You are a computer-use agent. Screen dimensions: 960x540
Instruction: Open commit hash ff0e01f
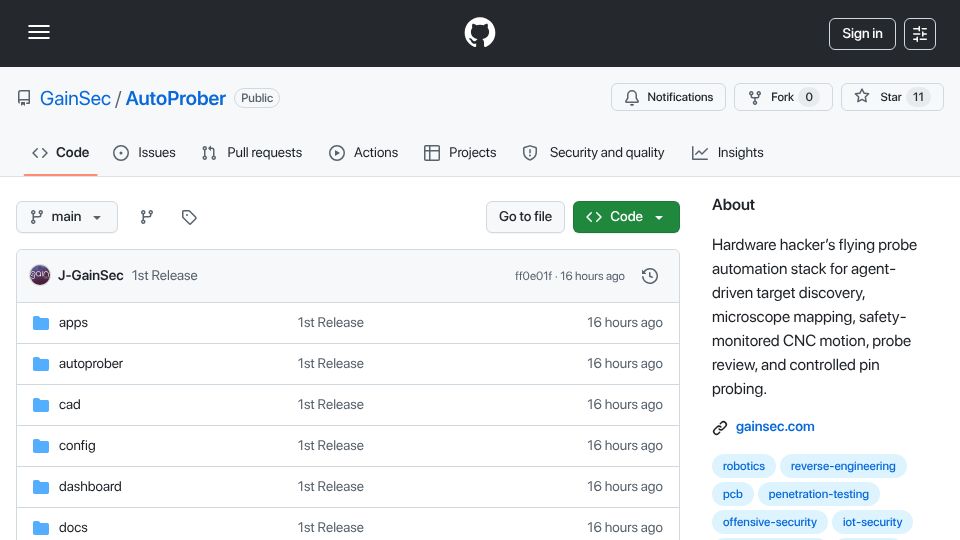pyautogui.click(x=533, y=276)
